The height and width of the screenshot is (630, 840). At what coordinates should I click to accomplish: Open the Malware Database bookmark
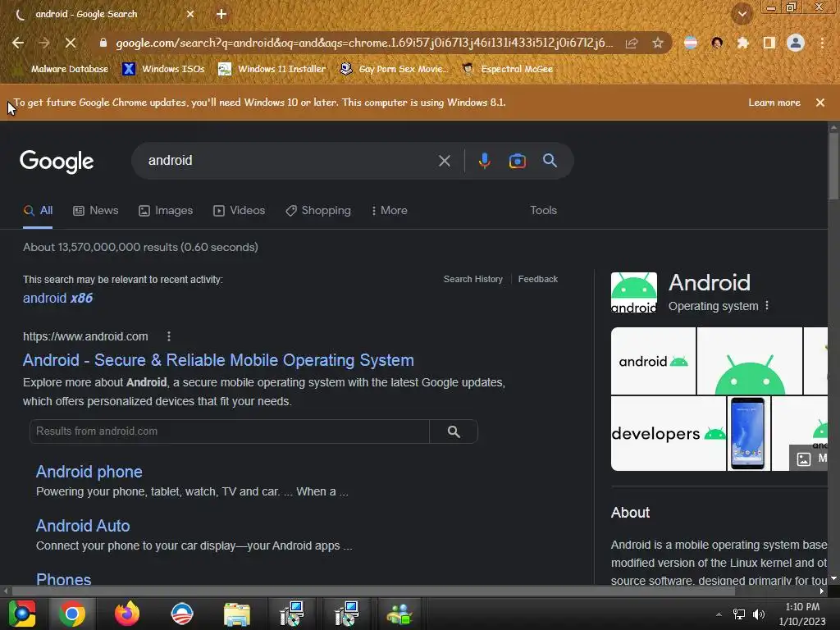click(x=62, y=69)
